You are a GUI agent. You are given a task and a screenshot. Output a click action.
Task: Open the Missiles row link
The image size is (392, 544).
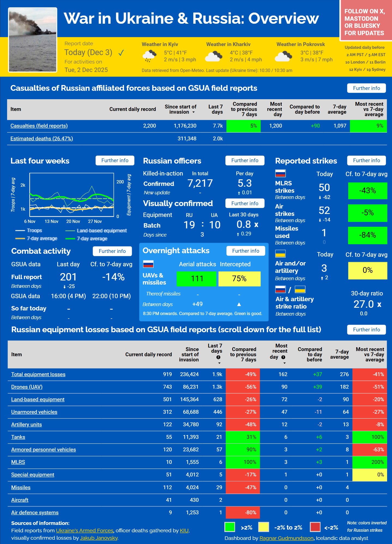[21, 487]
